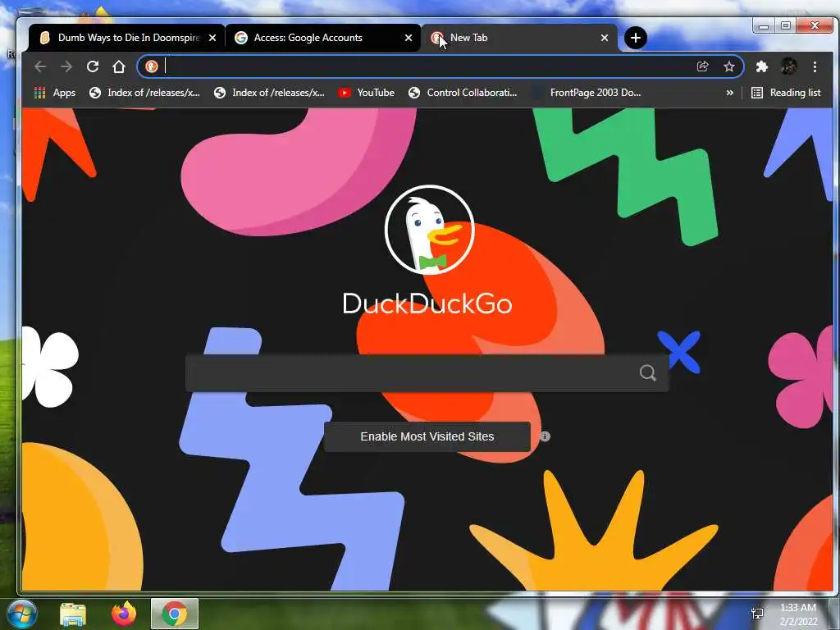Open first Index of /releases bookmark
The height and width of the screenshot is (630, 840).
(144, 93)
